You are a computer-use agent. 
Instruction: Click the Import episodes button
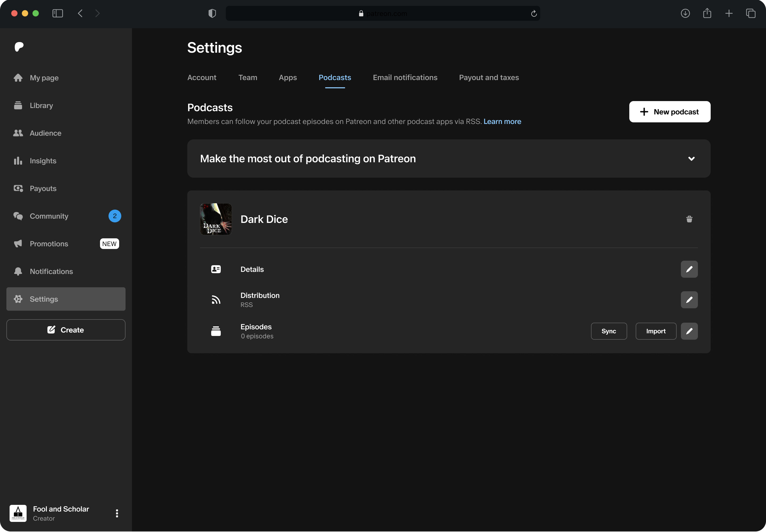point(656,331)
